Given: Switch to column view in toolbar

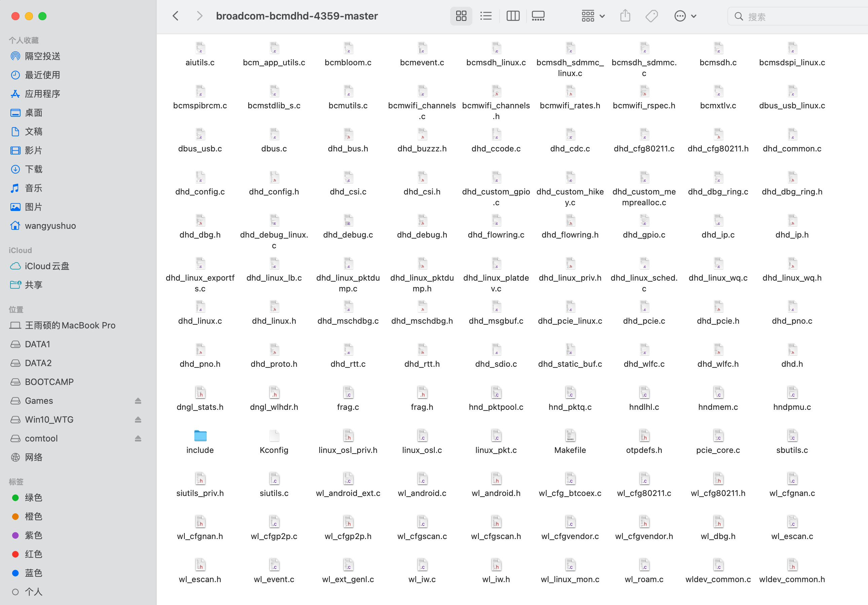Looking at the screenshot, I should (513, 16).
